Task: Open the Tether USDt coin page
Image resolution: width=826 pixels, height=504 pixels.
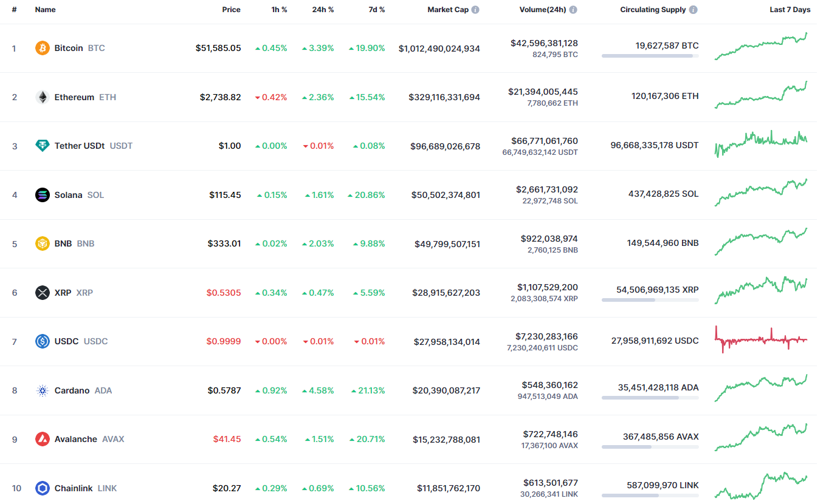Action: (80, 146)
